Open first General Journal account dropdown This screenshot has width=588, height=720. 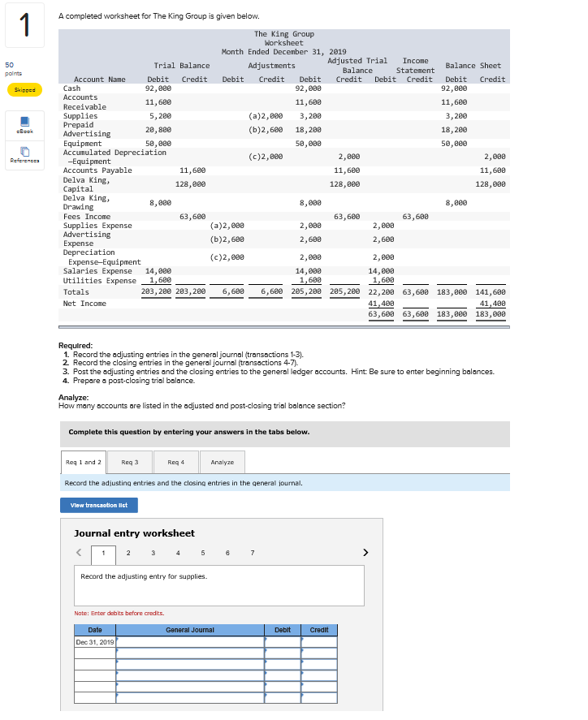tap(190, 642)
